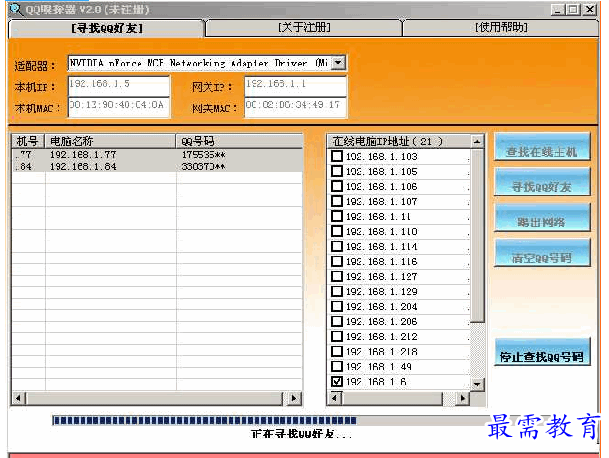The width and height of the screenshot is (609, 458).
Task: Expand the 适配器 network adapter dropdown
Action: point(339,63)
